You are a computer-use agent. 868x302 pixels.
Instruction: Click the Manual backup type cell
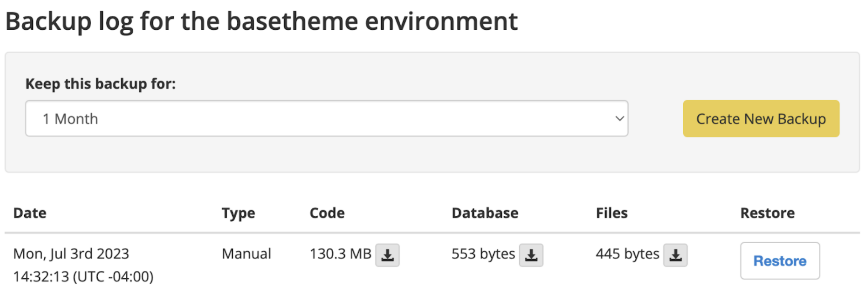[x=246, y=254]
